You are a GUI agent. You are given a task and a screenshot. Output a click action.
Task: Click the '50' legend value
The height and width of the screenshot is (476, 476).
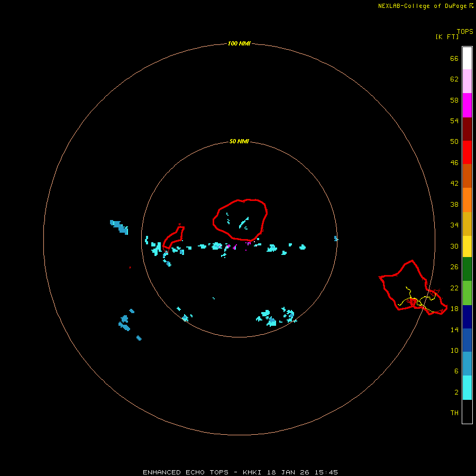coord(454,142)
